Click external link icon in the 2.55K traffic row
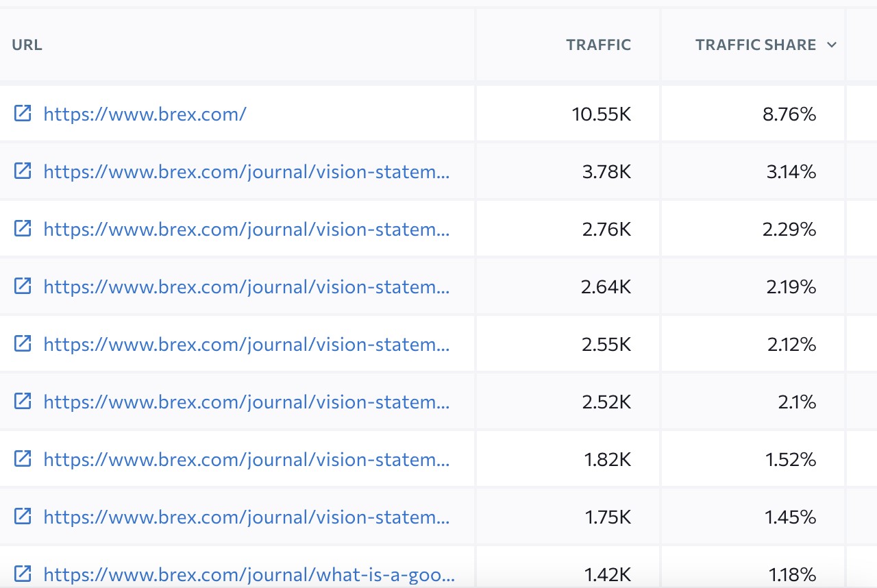 point(23,343)
